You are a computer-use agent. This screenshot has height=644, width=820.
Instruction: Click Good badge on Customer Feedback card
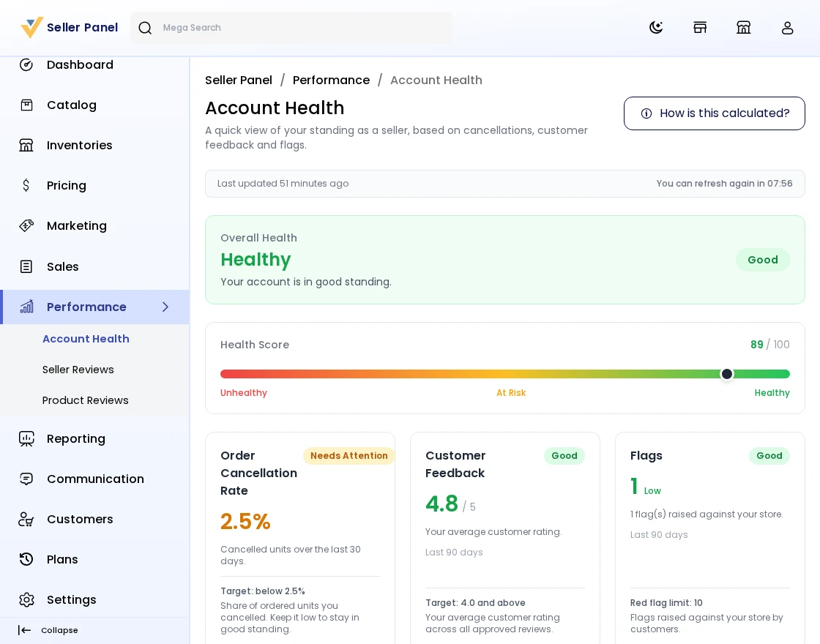[x=564, y=456]
